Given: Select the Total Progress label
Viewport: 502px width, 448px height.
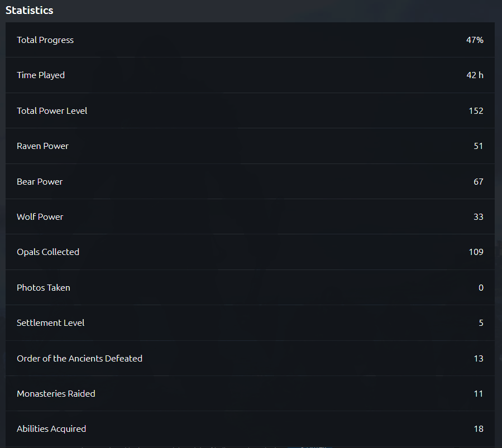Looking at the screenshot, I should [45, 40].
